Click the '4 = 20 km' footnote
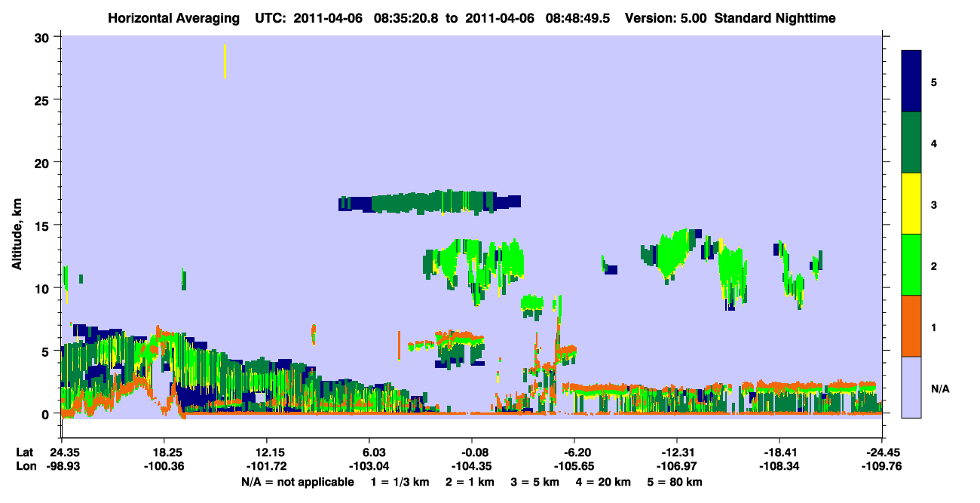 click(x=604, y=482)
